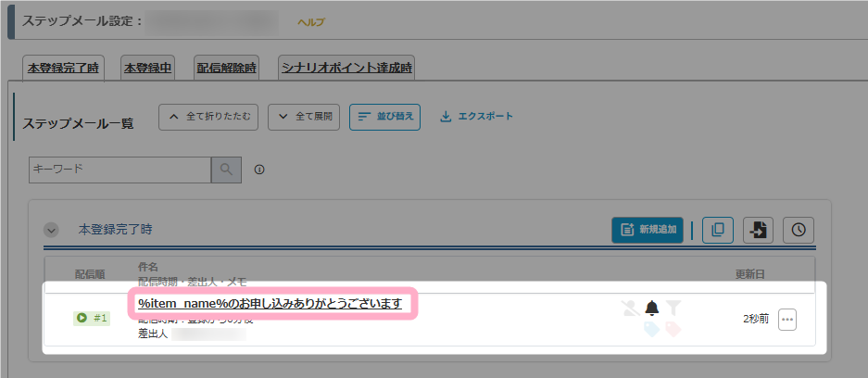868x378 pixels.
Task: Click 全て折りたたむ to collapse all
Action: click(x=208, y=117)
